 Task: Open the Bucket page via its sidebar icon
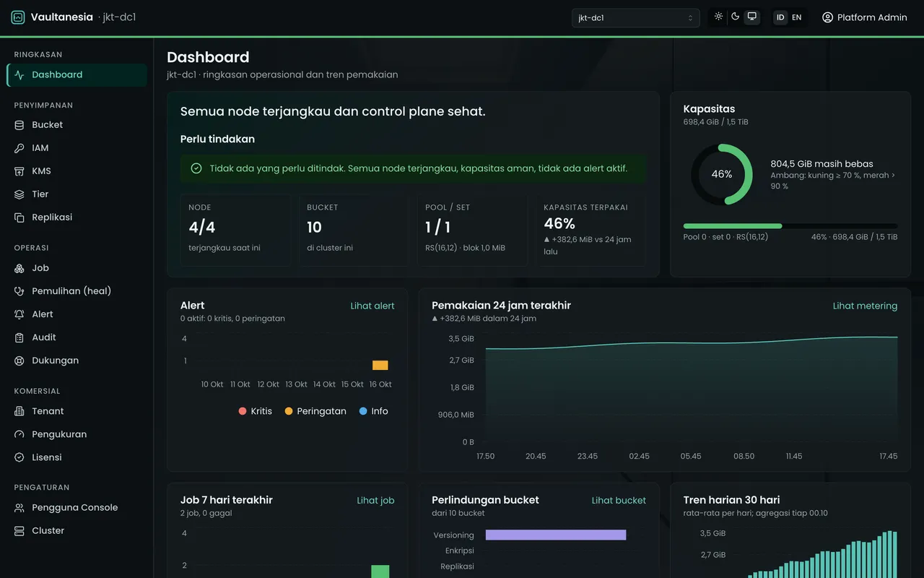pos(19,125)
